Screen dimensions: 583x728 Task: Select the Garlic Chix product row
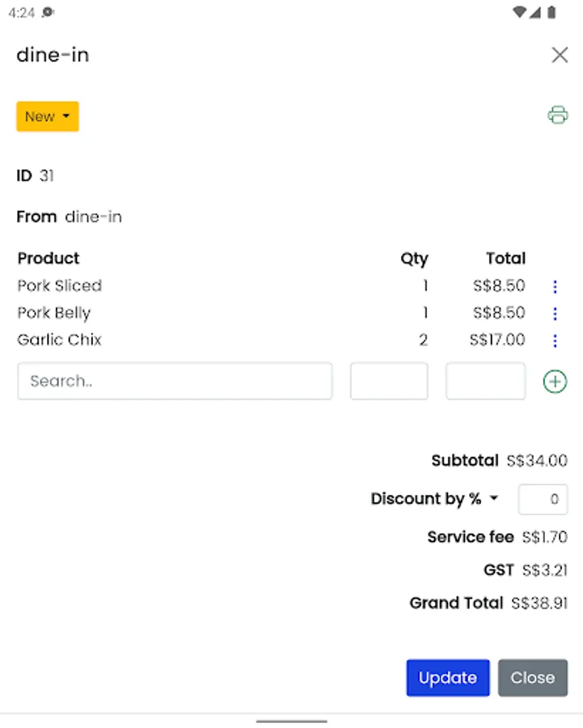tap(60, 340)
